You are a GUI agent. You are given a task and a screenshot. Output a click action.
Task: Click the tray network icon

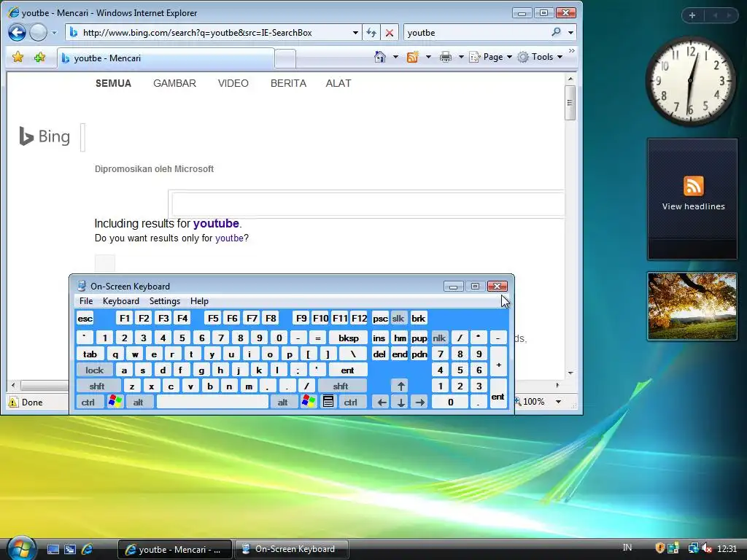693,548
